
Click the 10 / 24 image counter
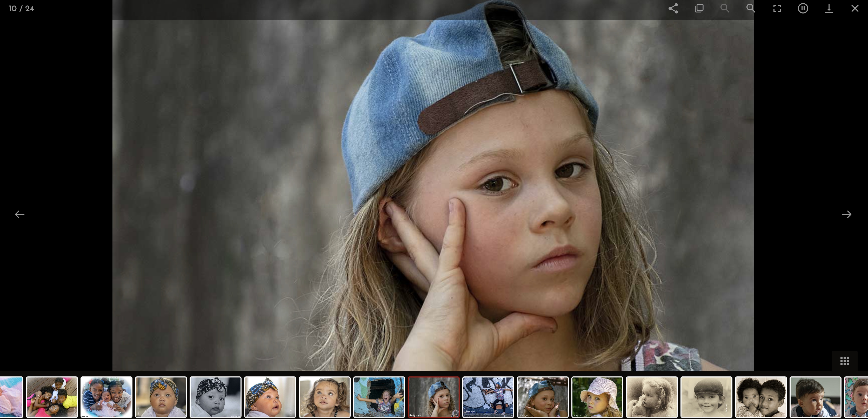click(21, 8)
